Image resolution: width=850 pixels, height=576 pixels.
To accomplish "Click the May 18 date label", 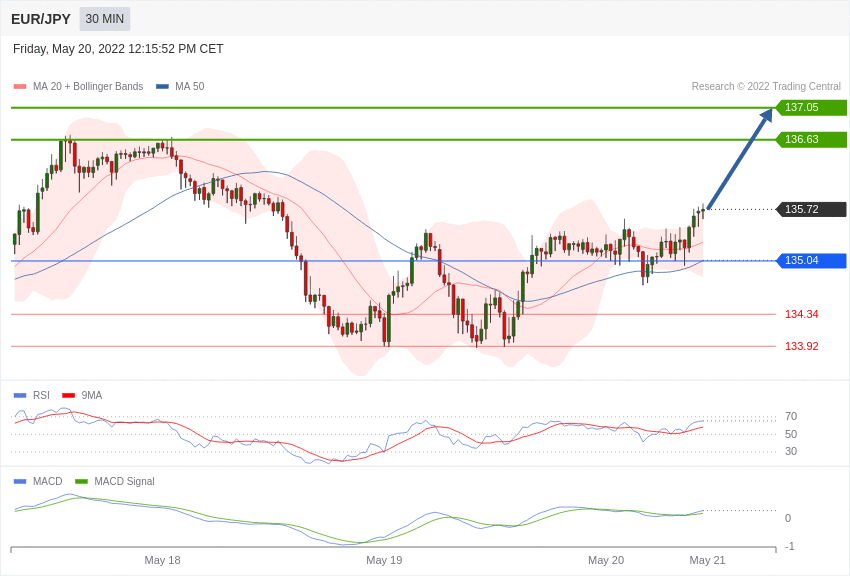I will click(x=162, y=560).
